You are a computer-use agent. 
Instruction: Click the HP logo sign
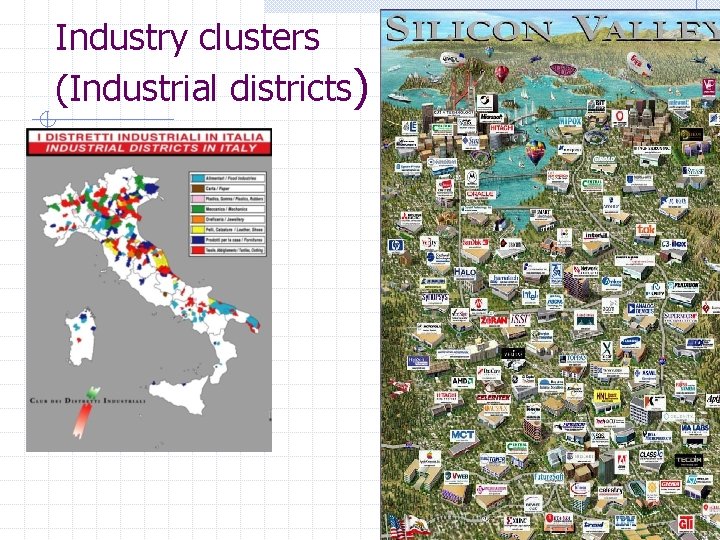coord(395,246)
